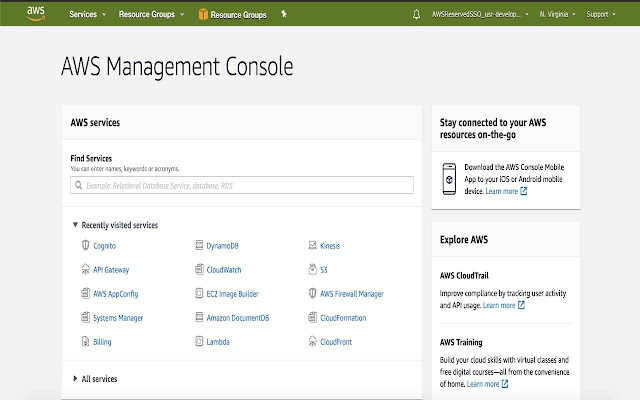The image size is (640, 400).
Task: Click the CloudWatch service icon
Action: tap(199, 269)
